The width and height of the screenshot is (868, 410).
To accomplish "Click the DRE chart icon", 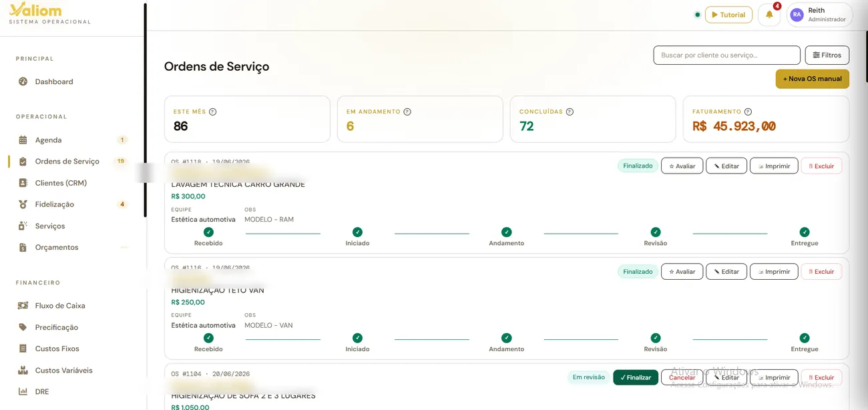I will (23, 391).
